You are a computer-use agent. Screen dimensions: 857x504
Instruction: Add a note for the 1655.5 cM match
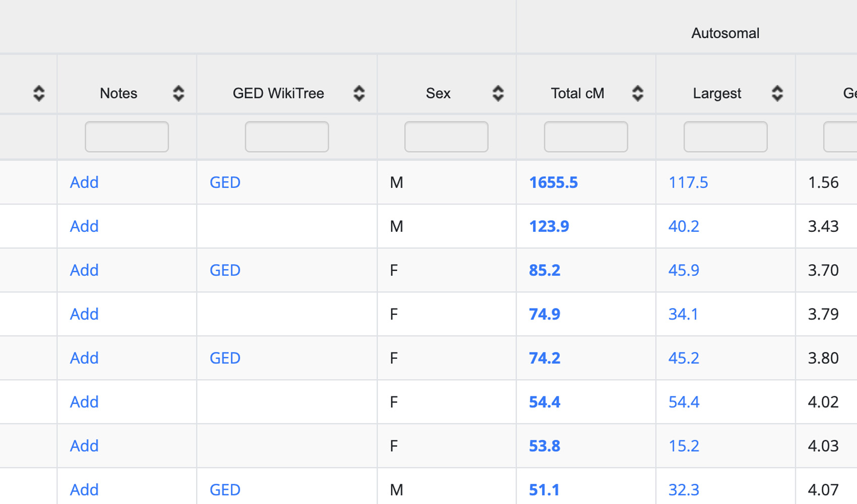(x=84, y=182)
